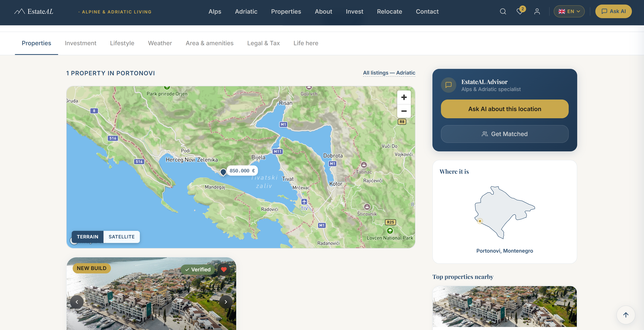644x330 pixels.
Task: Switch map to SATELLITE mode
Action: tap(121, 237)
